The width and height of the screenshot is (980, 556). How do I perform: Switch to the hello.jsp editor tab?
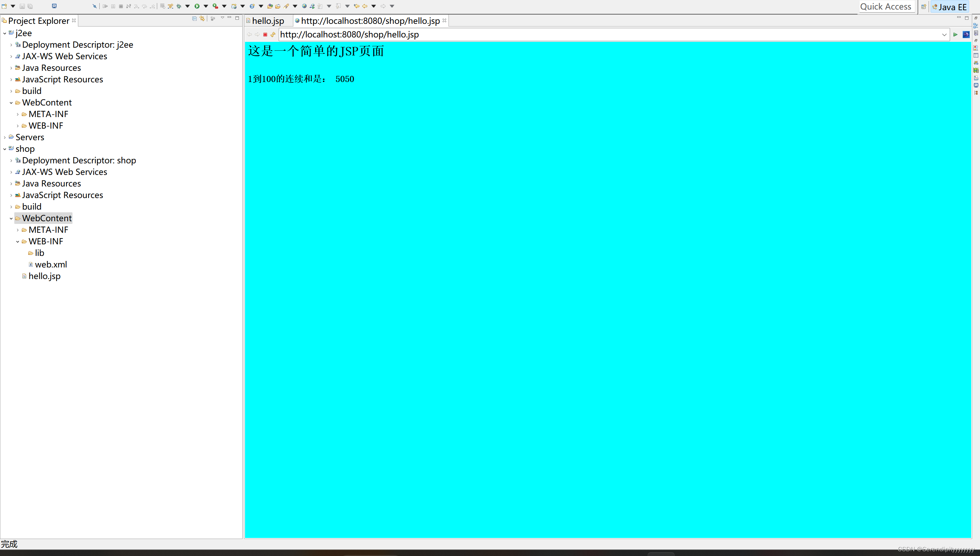267,21
